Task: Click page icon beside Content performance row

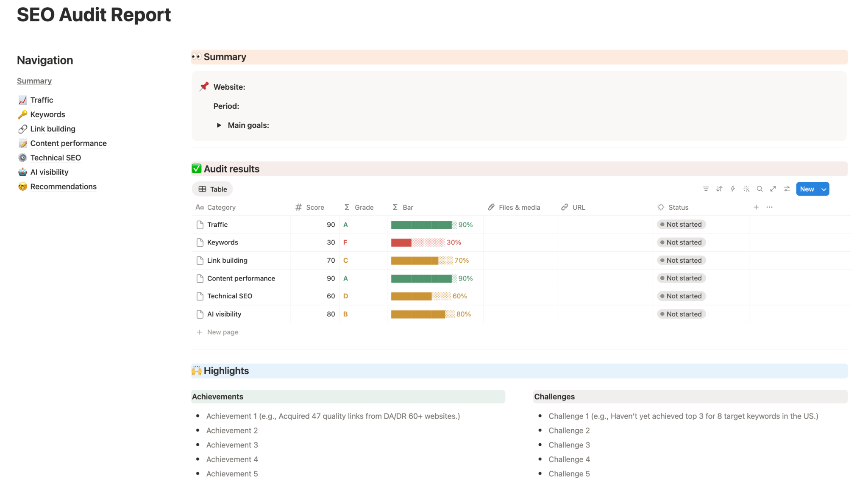Action: [x=200, y=278]
